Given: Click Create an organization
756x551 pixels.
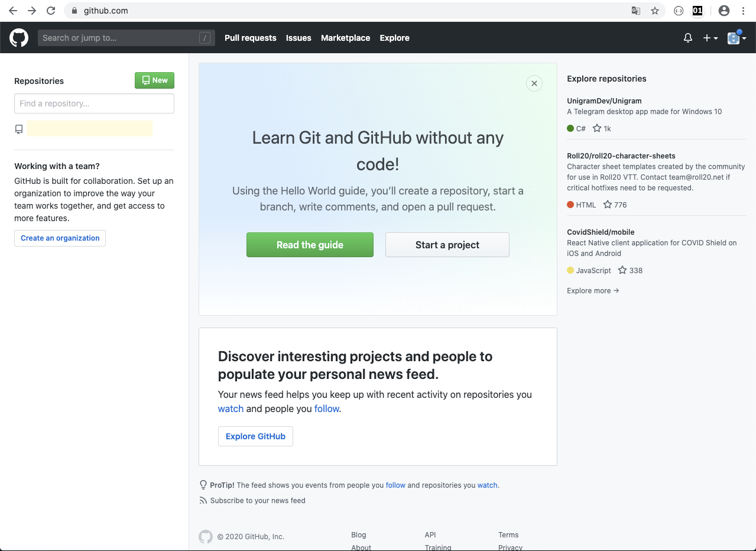Looking at the screenshot, I should coord(60,238).
